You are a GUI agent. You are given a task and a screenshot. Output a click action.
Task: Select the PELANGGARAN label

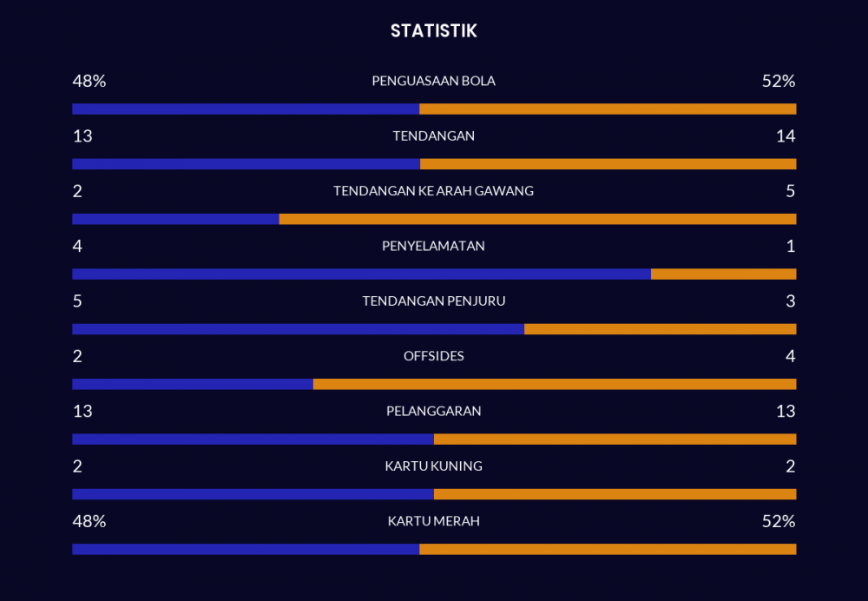pos(433,411)
